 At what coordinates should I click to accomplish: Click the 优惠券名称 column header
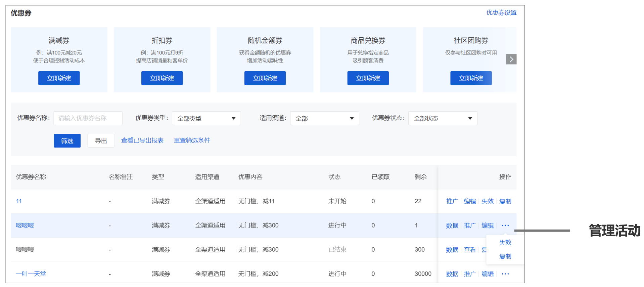pos(31,177)
